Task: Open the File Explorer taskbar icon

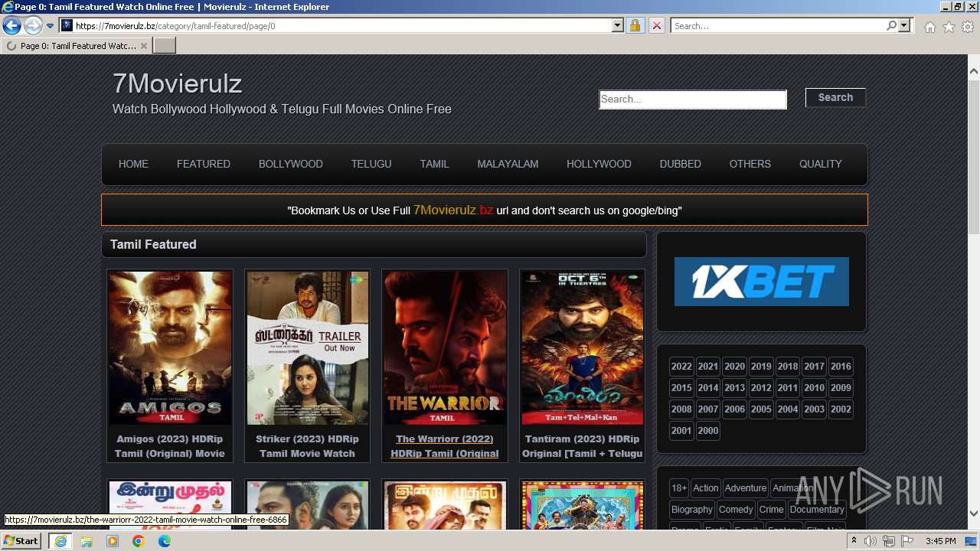Action: [86, 541]
